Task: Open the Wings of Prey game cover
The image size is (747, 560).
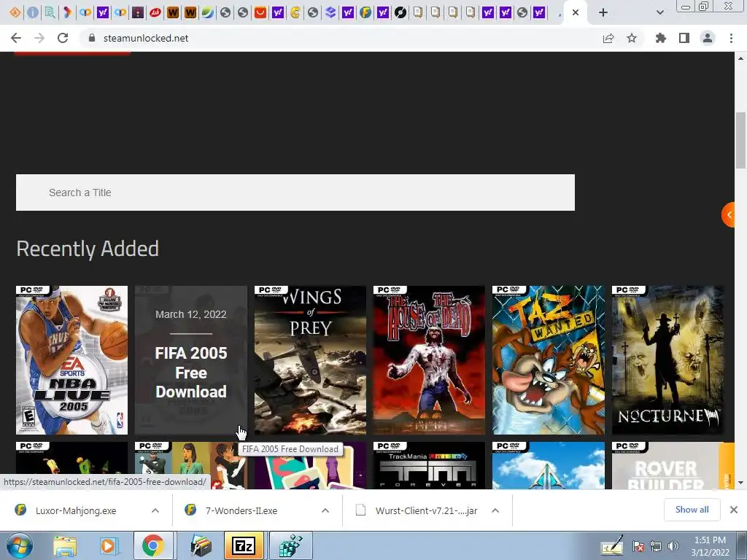Action: (310, 360)
